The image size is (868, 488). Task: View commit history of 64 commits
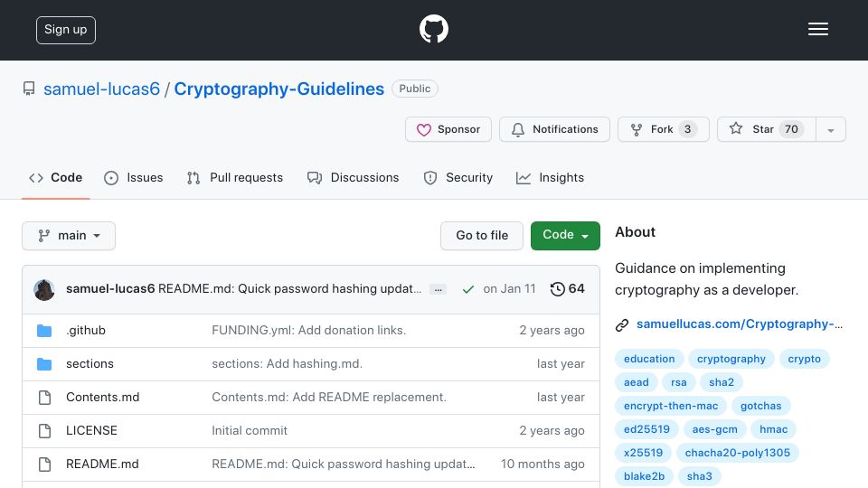pos(568,289)
